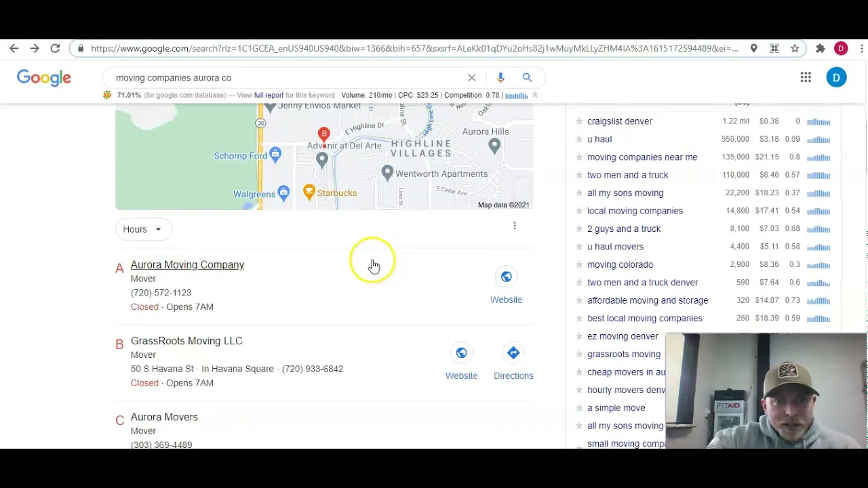Star the keyword moving colorado
This screenshot has width=868, height=488.
pos(579,265)
